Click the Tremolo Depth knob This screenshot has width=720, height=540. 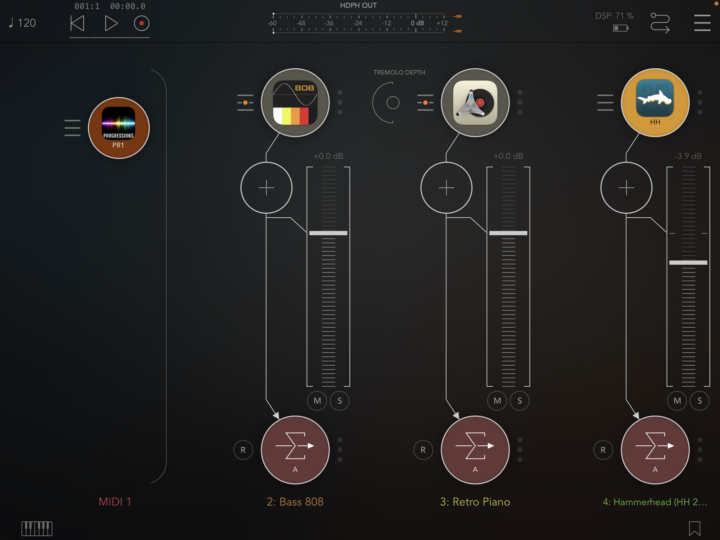coord(392,102)
